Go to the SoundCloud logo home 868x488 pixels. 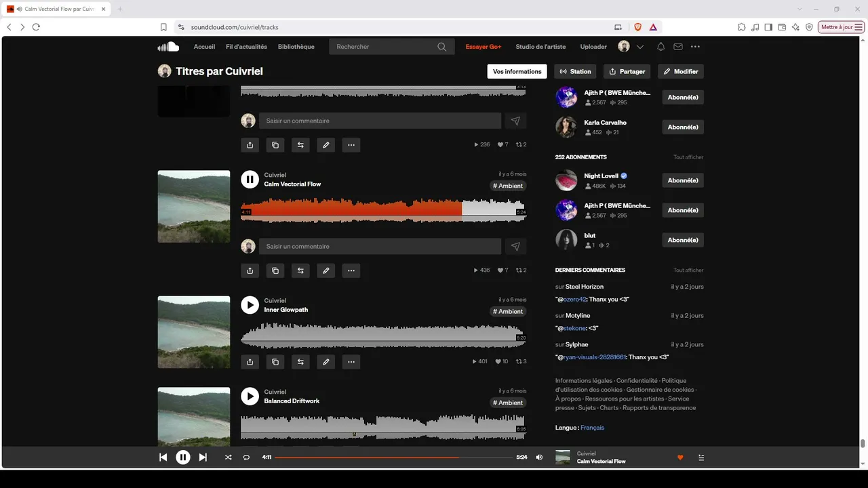(168, 47)
